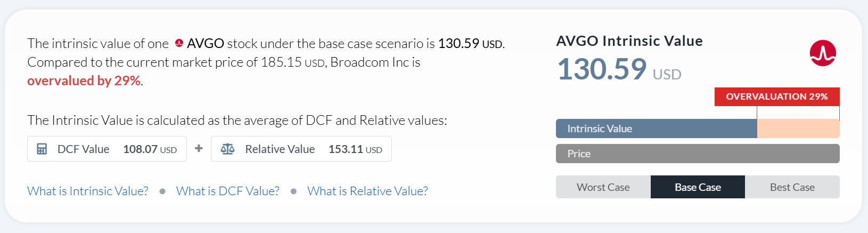868x233 pixels.
Task: Open the What is DCF Value? link
Action: coord(228,191)
